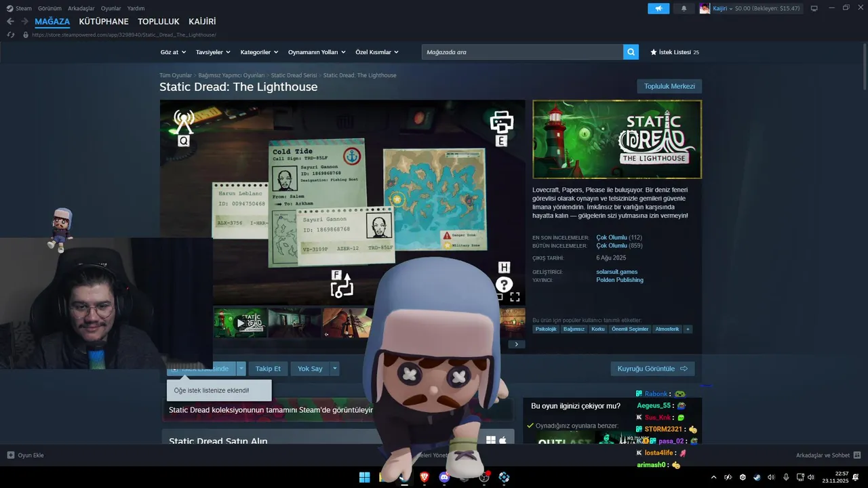Click the trailer play thumbnail

click(x=240, y=323)
